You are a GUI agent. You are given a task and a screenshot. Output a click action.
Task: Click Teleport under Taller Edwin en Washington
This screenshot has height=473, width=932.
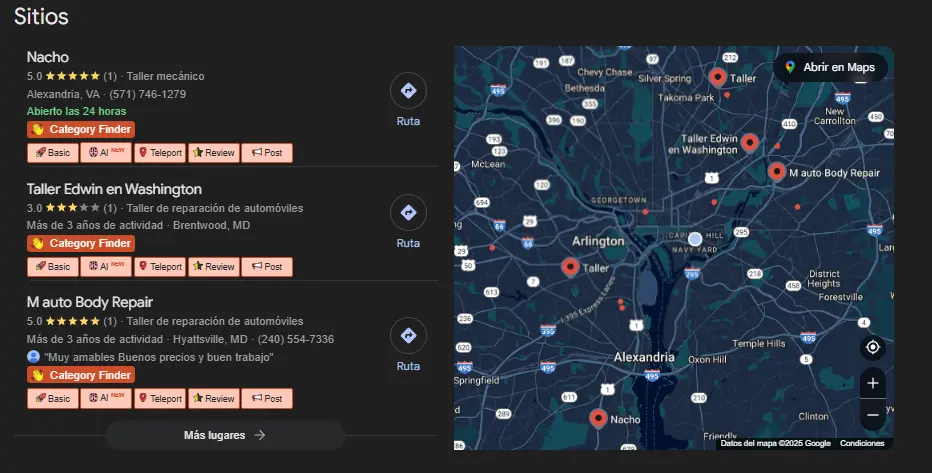coord(160,267)
